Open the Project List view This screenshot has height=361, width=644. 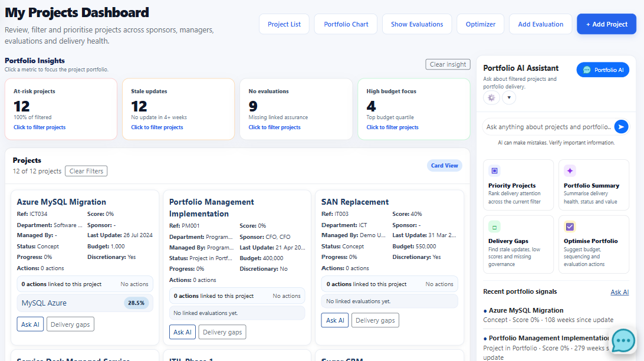(x=284, y=24)
